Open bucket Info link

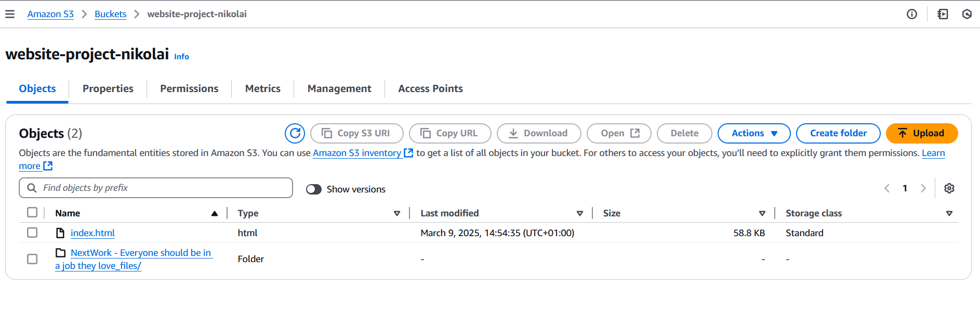coord(181,57)
